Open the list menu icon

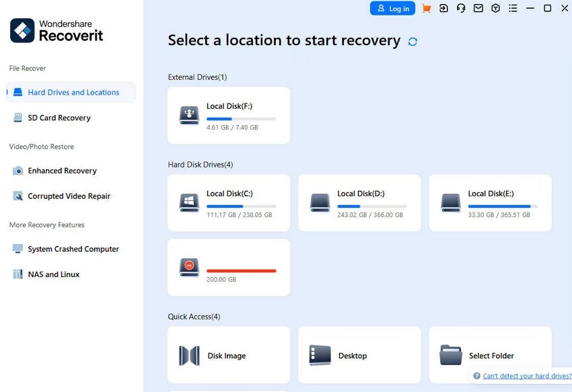[x=513, y=8]
